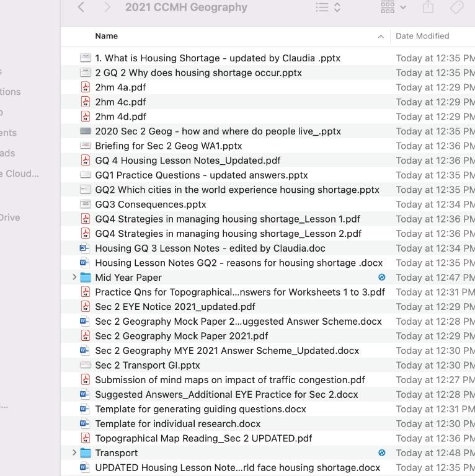This screenshot has height=476, width=475.
Task: Click PowerPoint icon for GQ3 Consequences.pptx
Action: click(86, 205)
